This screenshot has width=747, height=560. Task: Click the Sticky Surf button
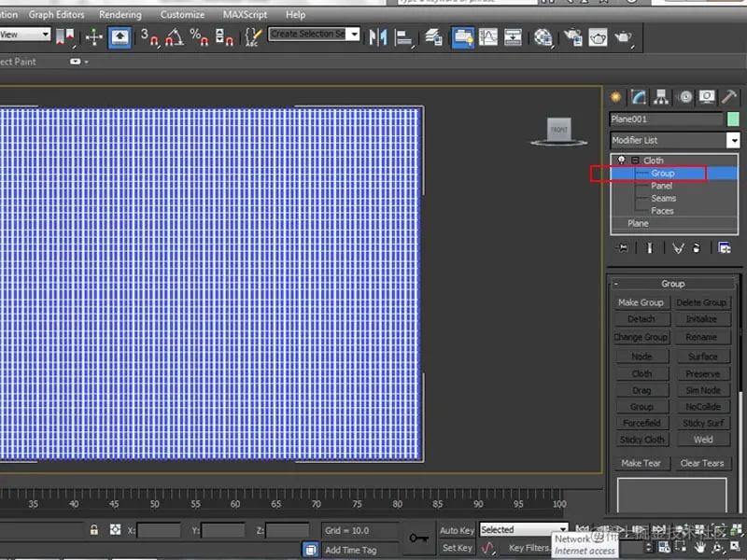[702, 423]
